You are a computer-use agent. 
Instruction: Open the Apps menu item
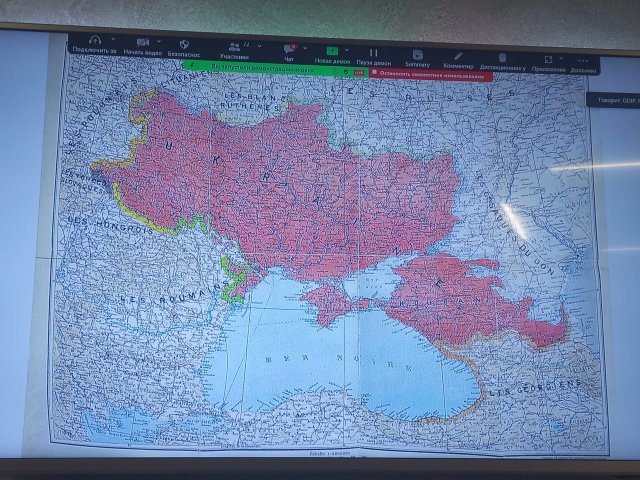(x=547, y=59)
